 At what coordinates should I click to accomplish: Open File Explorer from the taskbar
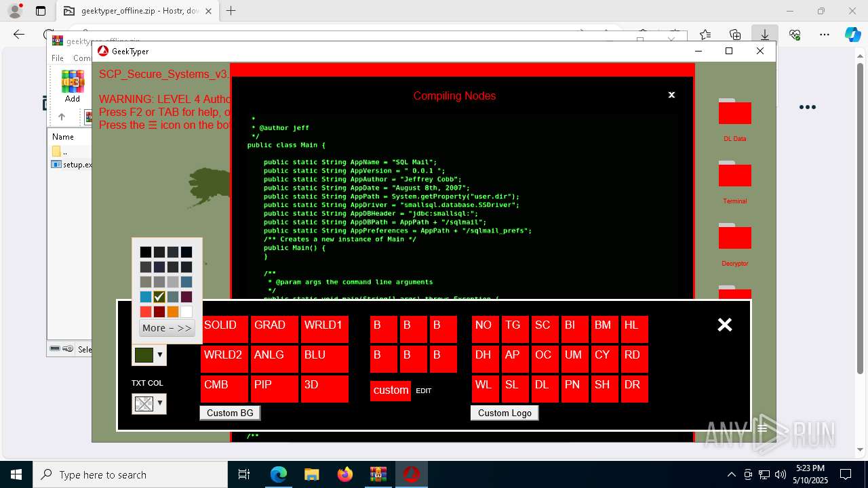[312, 474]
